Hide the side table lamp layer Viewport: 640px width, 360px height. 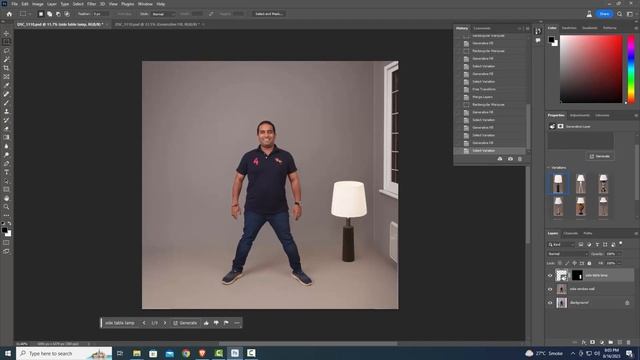tap(550, 276)
